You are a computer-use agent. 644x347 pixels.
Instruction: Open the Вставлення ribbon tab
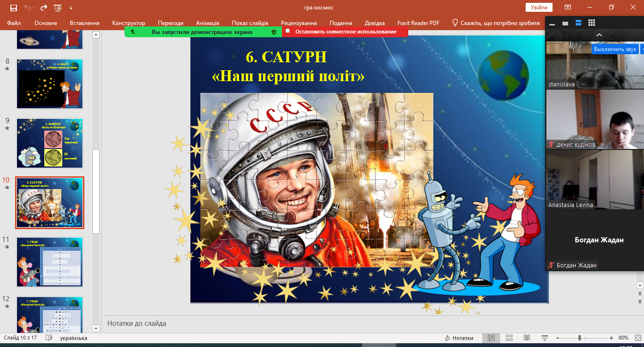(x=84, y=23)
